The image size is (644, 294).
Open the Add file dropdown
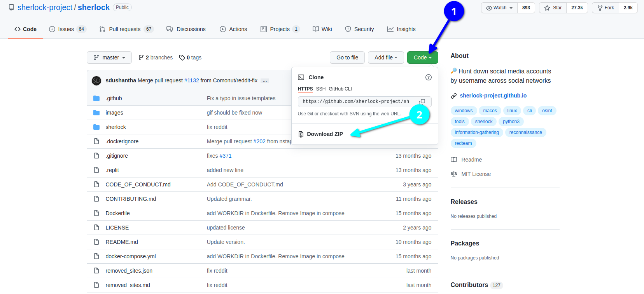coord(386,57)
